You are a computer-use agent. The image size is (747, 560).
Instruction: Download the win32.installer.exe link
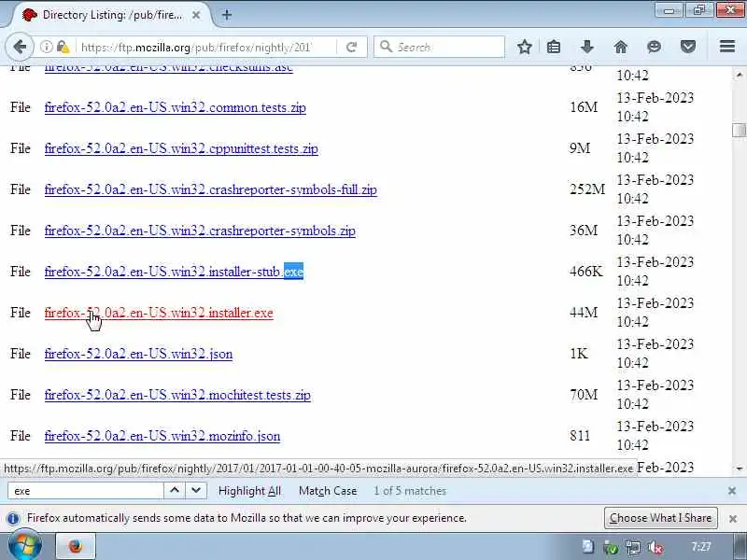pos(159,313)
